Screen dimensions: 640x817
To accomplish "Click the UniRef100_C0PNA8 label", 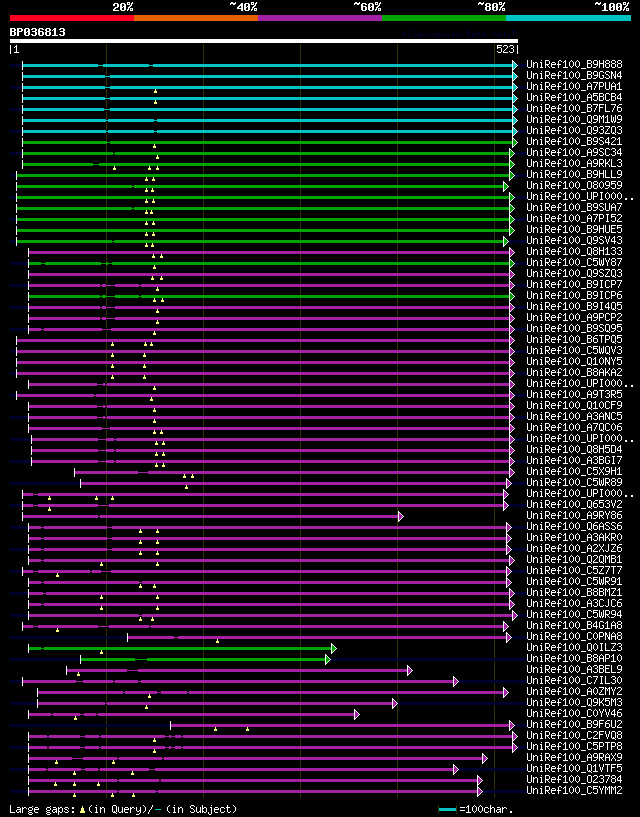I will point(574,637).
